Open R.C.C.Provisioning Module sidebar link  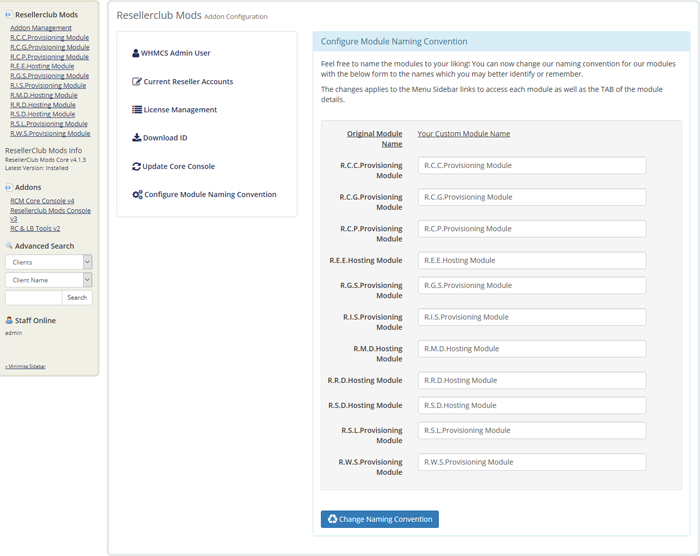[x=50, y=38]
